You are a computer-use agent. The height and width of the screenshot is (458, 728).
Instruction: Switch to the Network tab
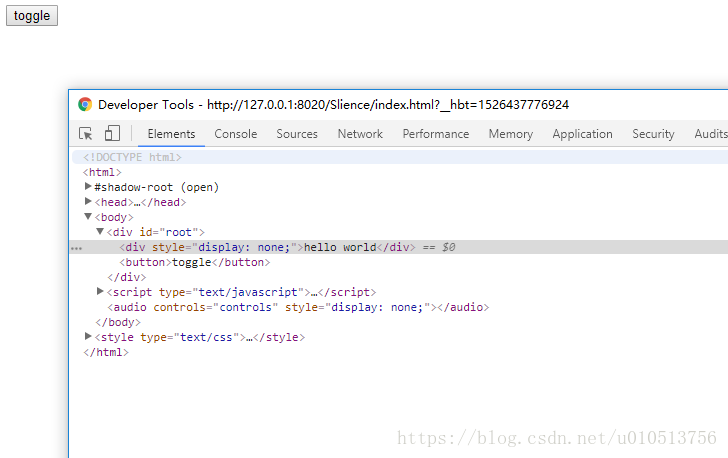coord(360,134)
